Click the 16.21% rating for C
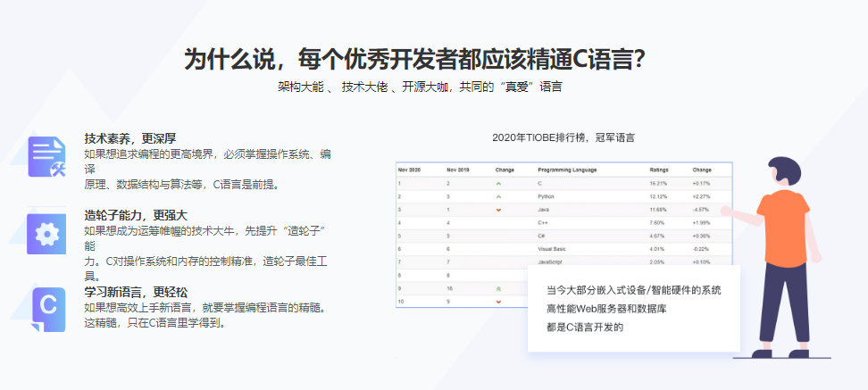The width and height of the screenshot is (868, 390). click(x=657, y=183)
